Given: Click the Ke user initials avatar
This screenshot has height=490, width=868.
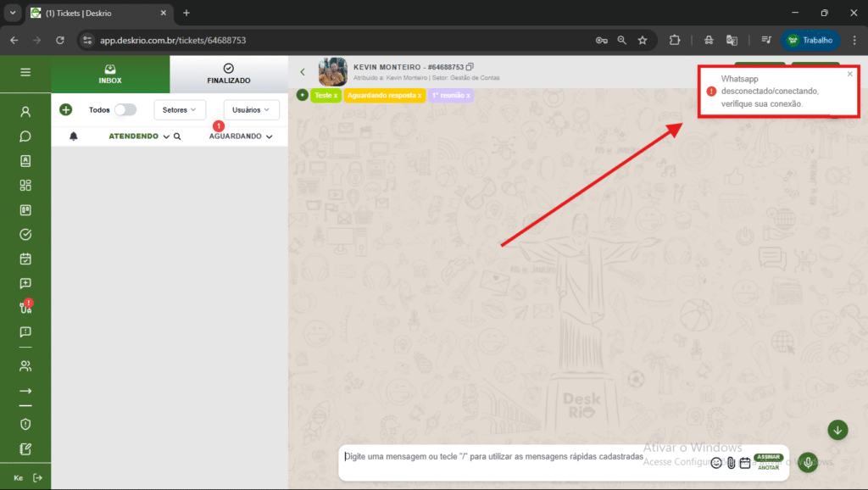Looking at the screenshot, I should (19, 478).
